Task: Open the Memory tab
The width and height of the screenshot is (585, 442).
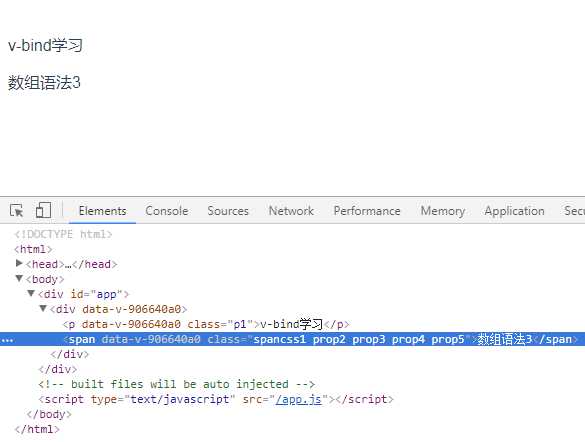Action: (442, 211)
